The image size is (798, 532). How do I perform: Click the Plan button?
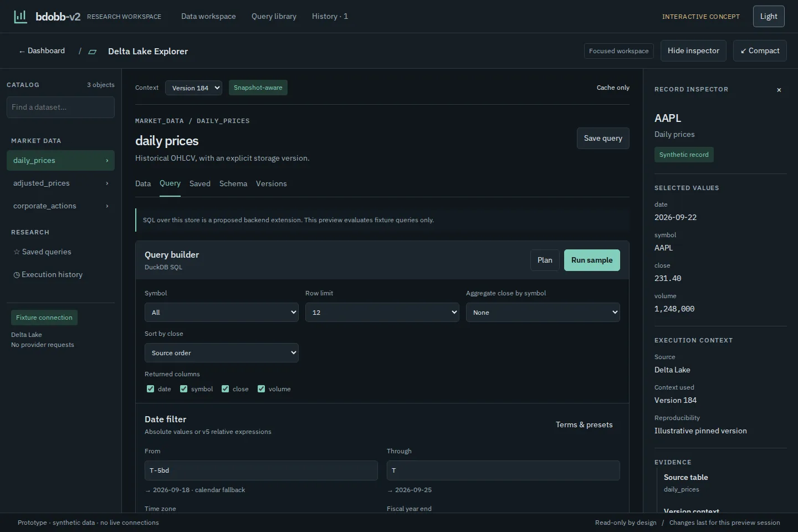tap(545, 260)
